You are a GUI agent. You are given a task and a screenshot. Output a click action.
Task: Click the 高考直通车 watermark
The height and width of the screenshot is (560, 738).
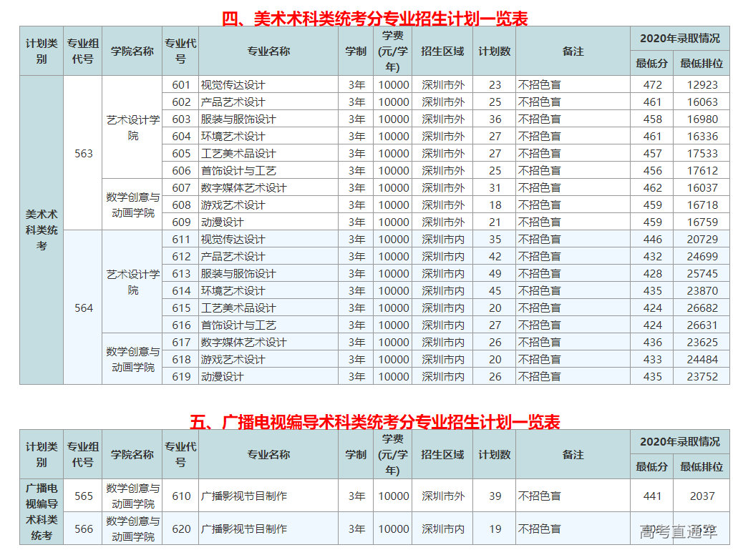click(x=678, y=531)
